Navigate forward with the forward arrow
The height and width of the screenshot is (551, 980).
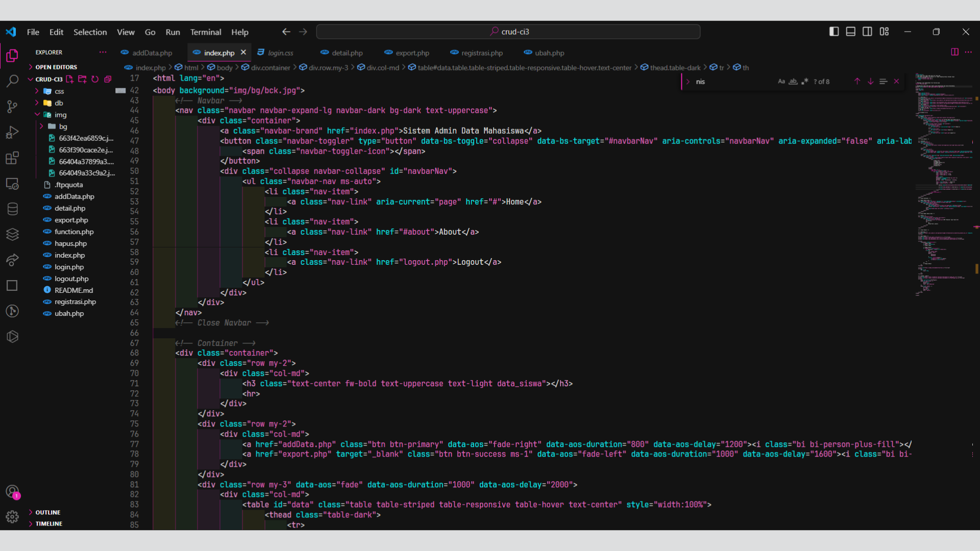(303, 32)
